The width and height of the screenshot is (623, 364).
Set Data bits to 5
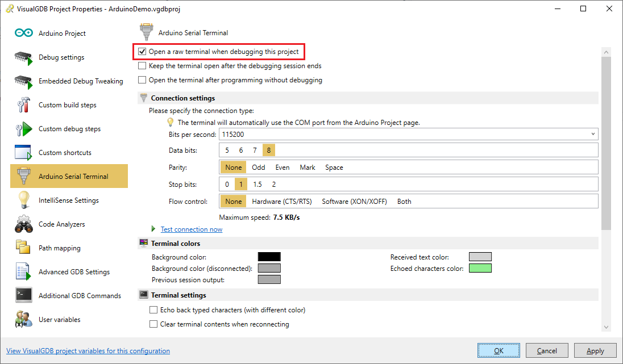coord(227,150)
